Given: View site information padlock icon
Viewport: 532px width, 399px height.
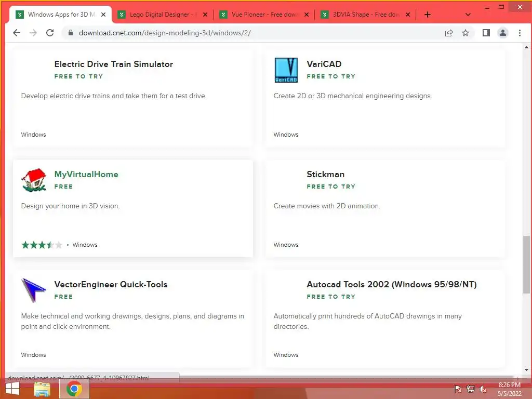Looking at the screenshot, I should [x=71, y=33].
